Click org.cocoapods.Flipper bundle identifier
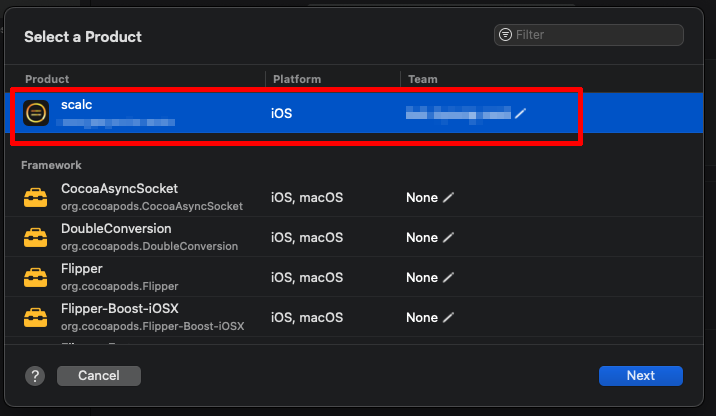 120,286
